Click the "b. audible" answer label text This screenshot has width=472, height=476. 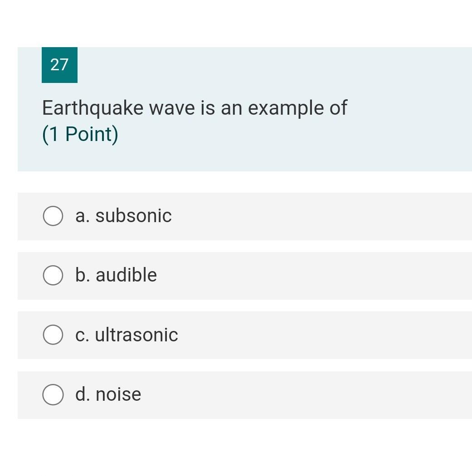pyautogui.click(x=116, y=275)
